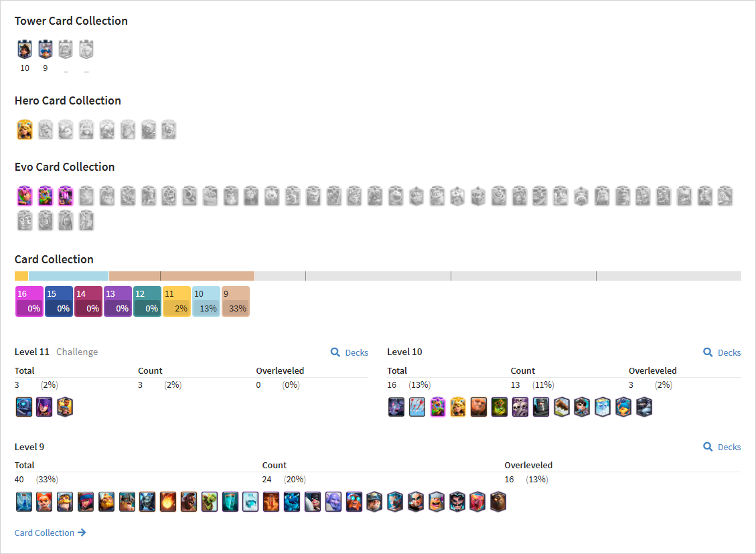Select the first unlocked Evo card
The height and width of the screenshot is (554, 756).
coord(25,196)
